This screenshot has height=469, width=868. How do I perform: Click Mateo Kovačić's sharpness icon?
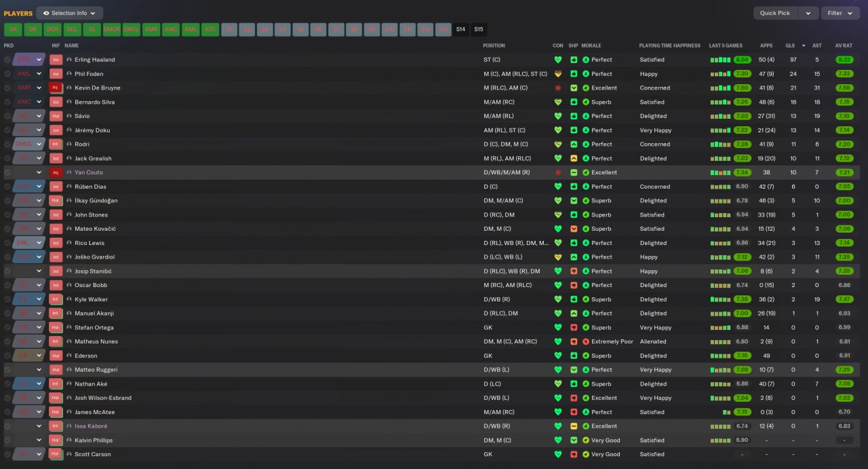click(x=574, y=229)
